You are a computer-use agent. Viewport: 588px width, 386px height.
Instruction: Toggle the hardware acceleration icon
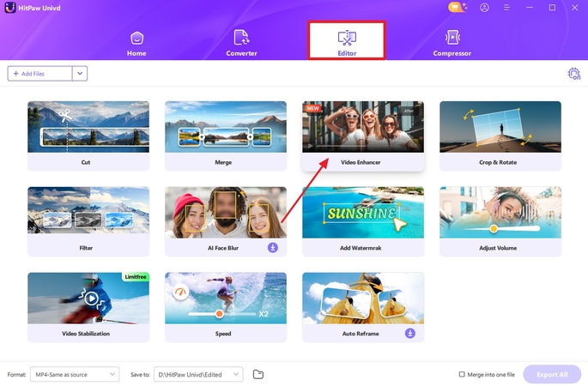coord(573,74)
